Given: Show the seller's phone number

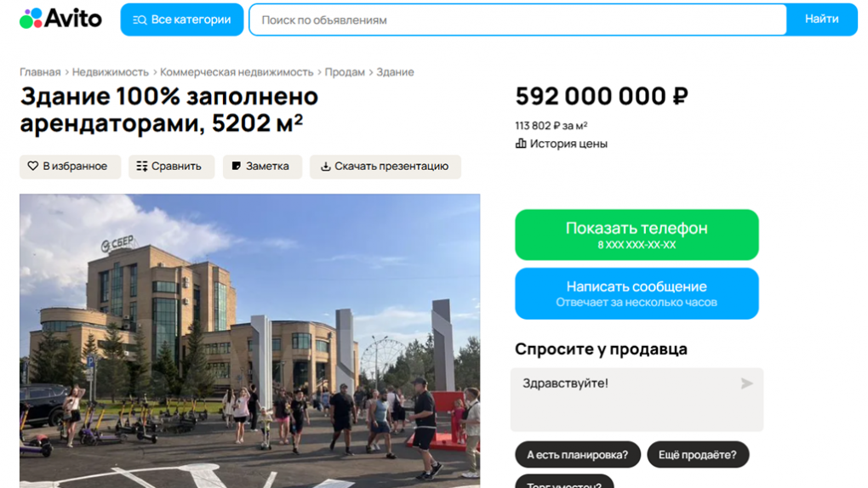Looking at the screenshot, I should pos(637,235).
